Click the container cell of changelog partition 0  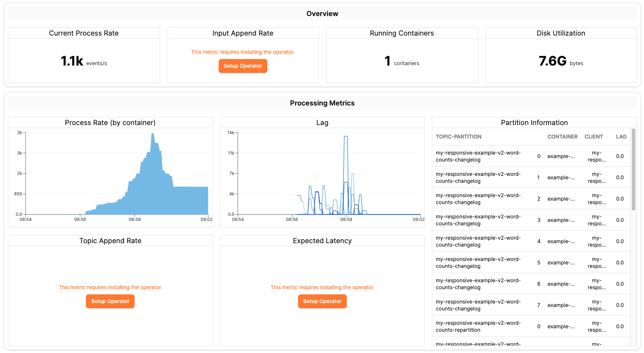[561, 156]
